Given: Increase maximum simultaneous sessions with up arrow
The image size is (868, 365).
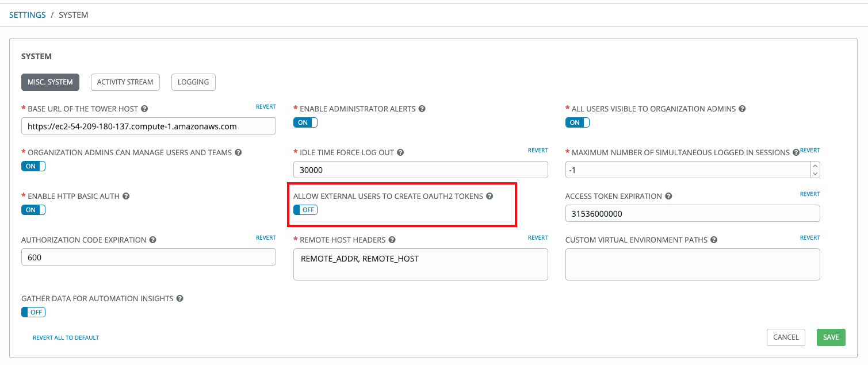Looking at the screenshot, I should click(x=815, y=166).
